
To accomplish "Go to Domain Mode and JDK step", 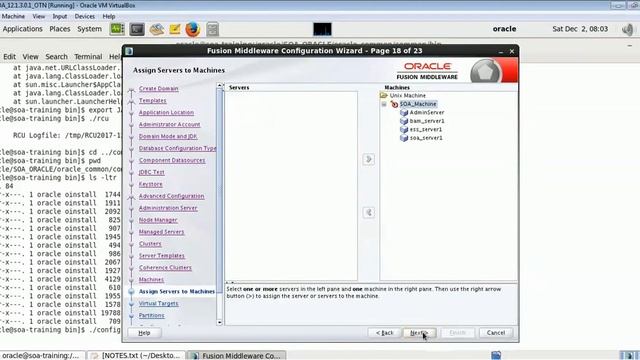I will pos(168,136).
